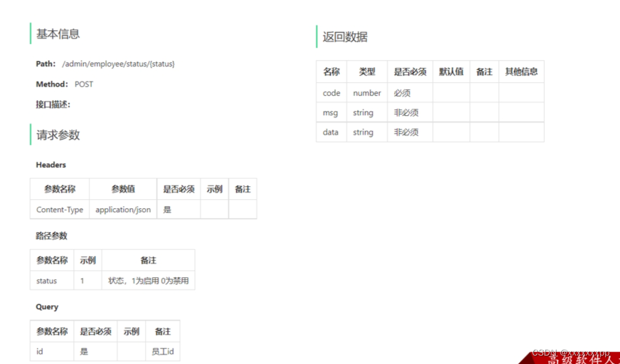The height and width of the screenshot is (364, 620).
Task: Select the 'Query' subsection title
Action: pos(47,306)
